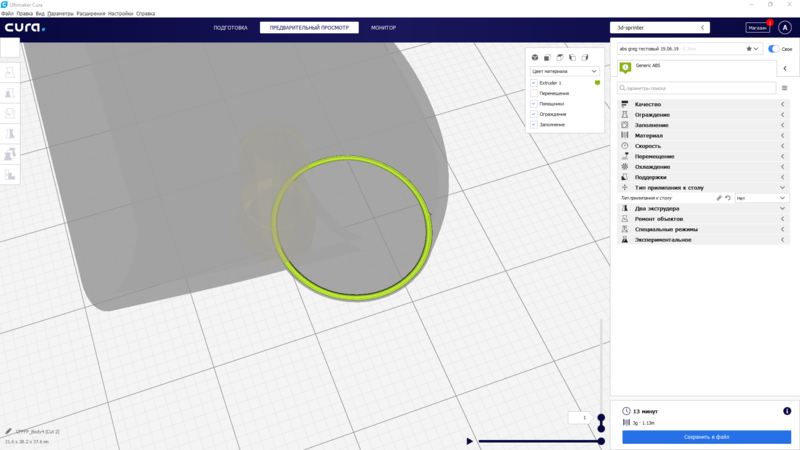This screenshot has height=450, width=800.
Task: Expand the Качество settings category
Action: point(700,104)
